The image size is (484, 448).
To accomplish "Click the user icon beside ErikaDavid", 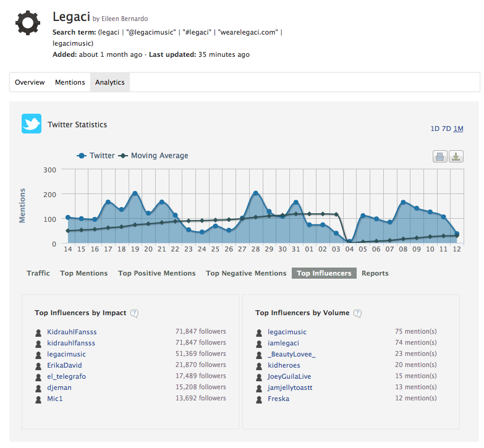I will pyautogui.click(x=38, y=366).
